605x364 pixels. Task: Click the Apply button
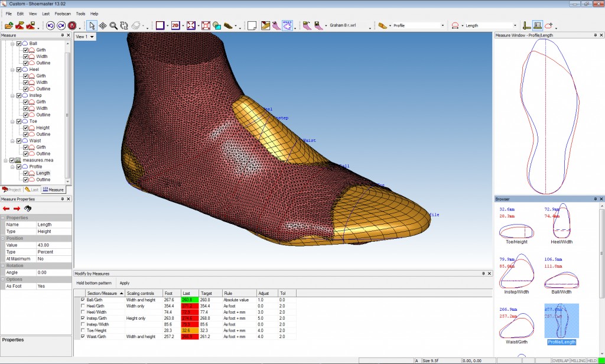point(124,283)
